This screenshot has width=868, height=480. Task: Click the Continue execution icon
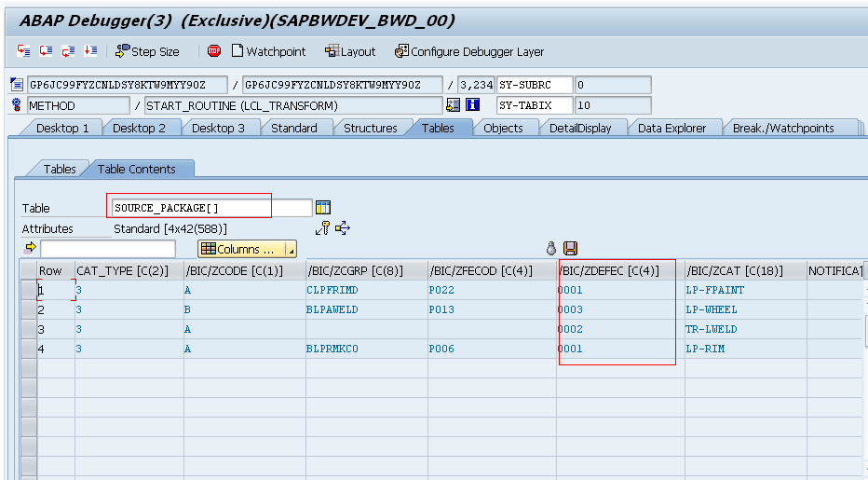coord(90,51)
